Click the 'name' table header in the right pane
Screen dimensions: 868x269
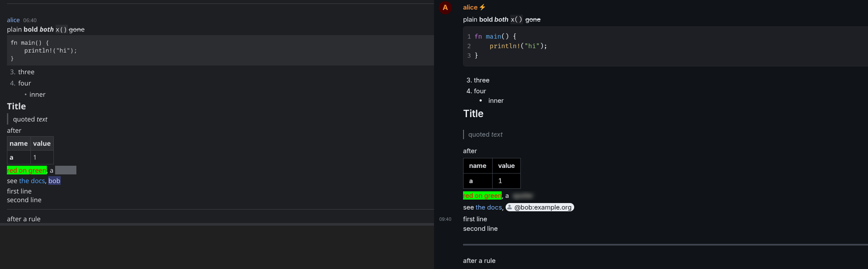click(x=478, y=166)
